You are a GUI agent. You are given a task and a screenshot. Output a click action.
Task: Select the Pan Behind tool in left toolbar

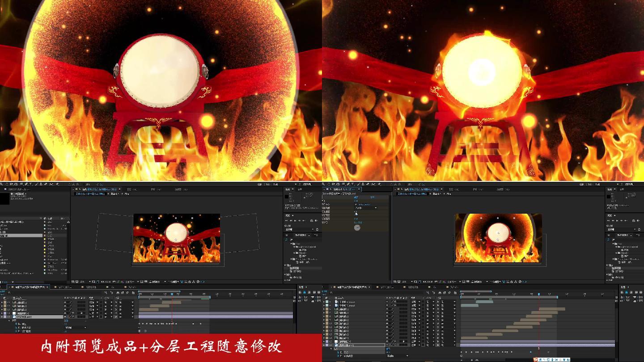(16, 184)
